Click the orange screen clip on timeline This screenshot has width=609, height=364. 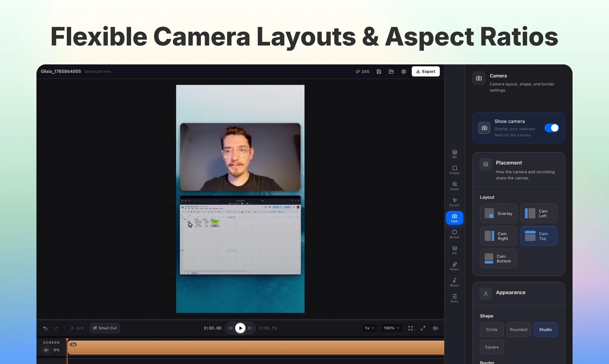coord(256,347)
